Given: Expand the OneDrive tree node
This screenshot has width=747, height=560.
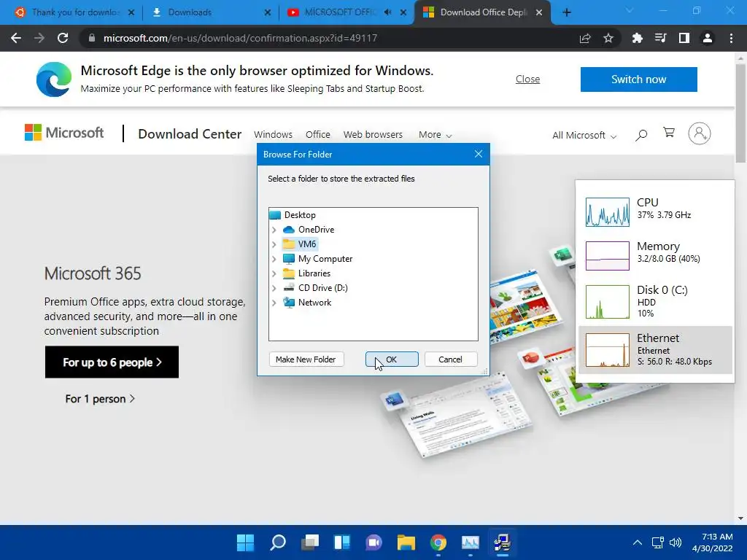Looking at the screenshot, I should tap(274, 230).
